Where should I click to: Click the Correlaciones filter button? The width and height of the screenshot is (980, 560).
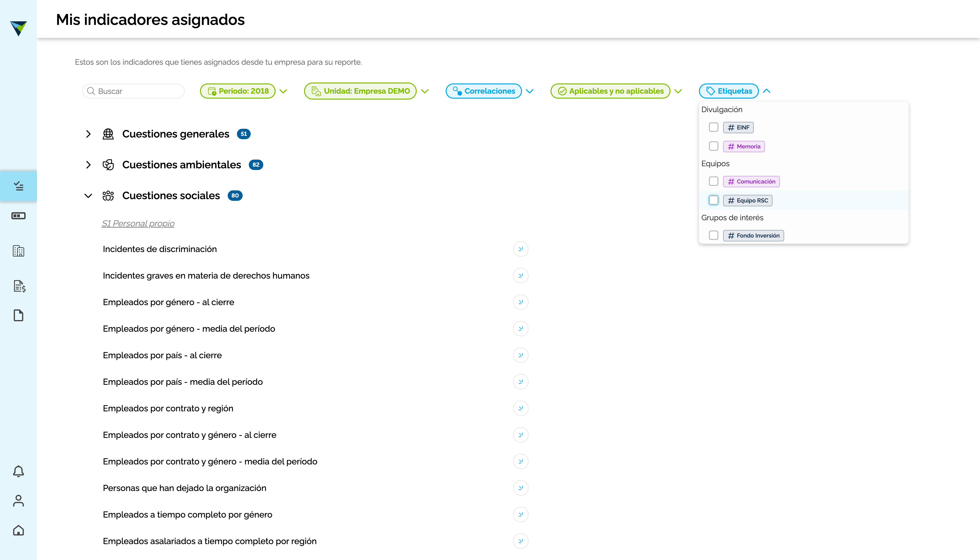click(484, 91)
